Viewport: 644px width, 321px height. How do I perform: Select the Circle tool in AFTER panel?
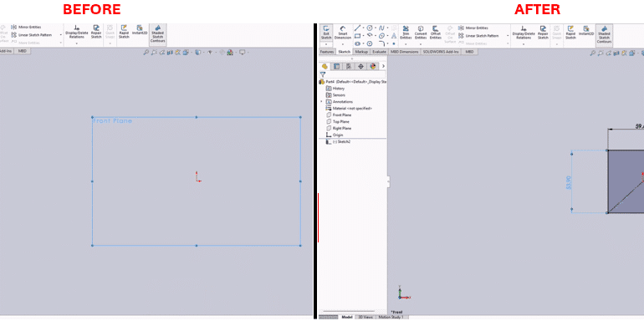pos(370,28)
